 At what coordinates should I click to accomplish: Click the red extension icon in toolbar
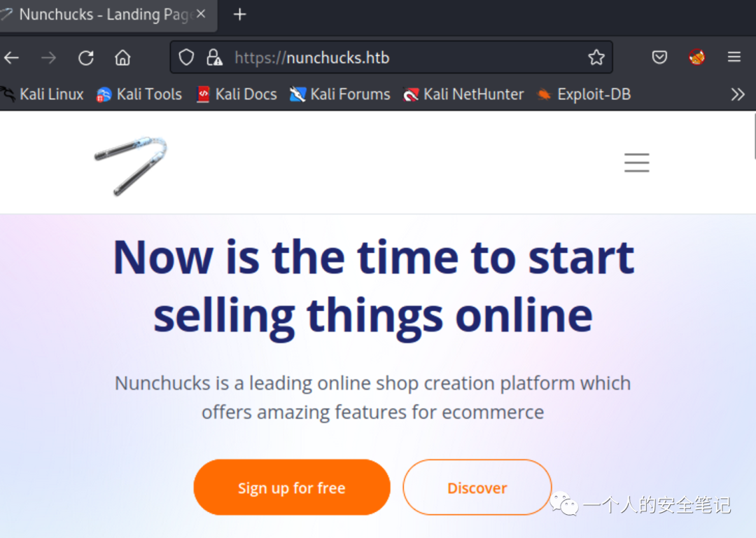pyautogui.click(x=696, y=57)
